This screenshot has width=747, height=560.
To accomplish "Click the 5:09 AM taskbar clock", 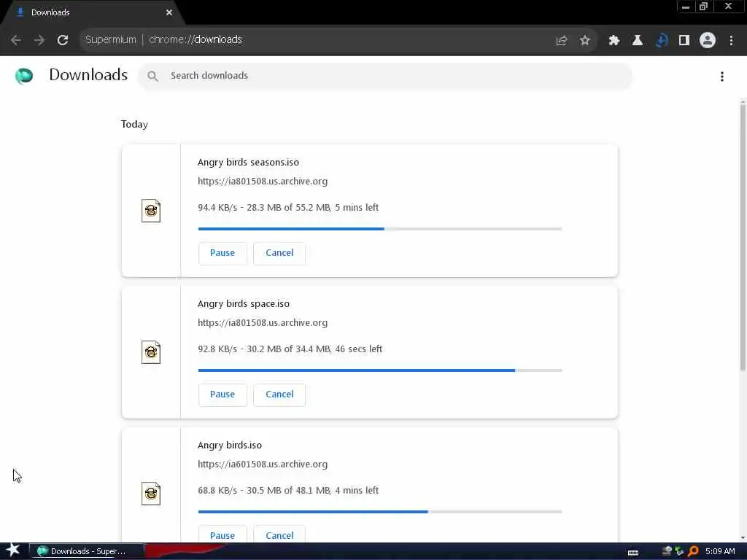I will (x=720, y=551).
